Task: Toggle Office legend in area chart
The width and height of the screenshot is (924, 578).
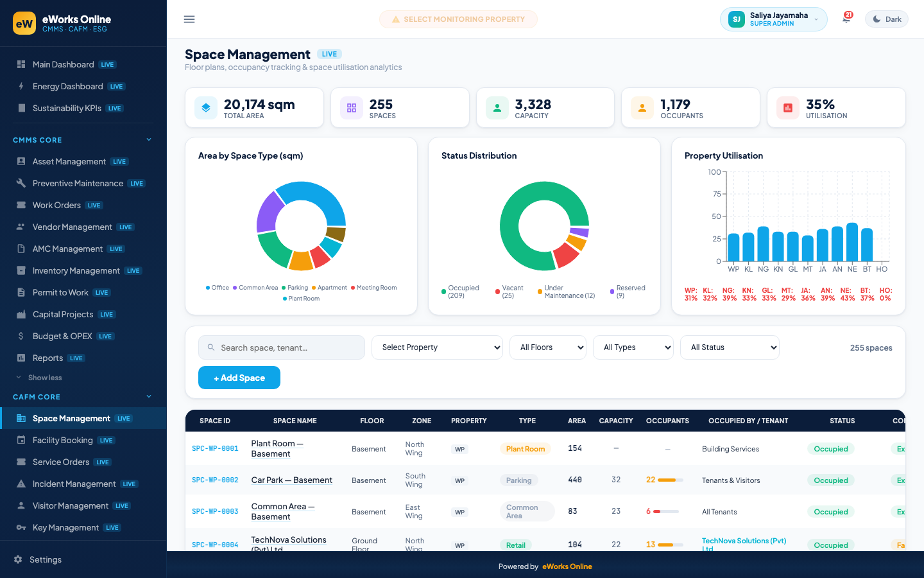Action: [218, 288]
